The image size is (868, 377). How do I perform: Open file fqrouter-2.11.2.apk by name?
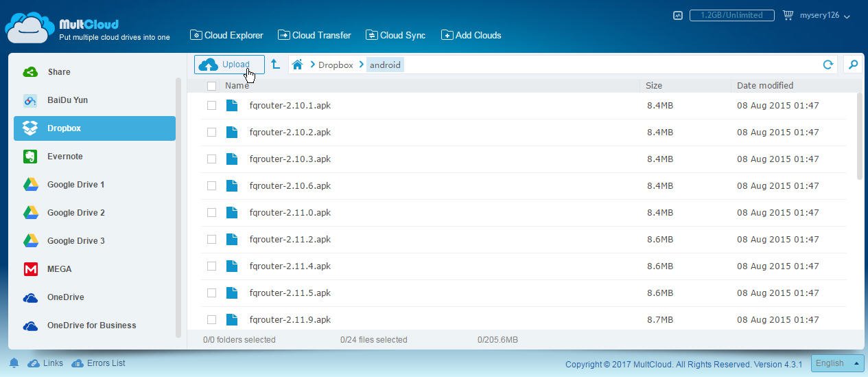pos(290,239)
